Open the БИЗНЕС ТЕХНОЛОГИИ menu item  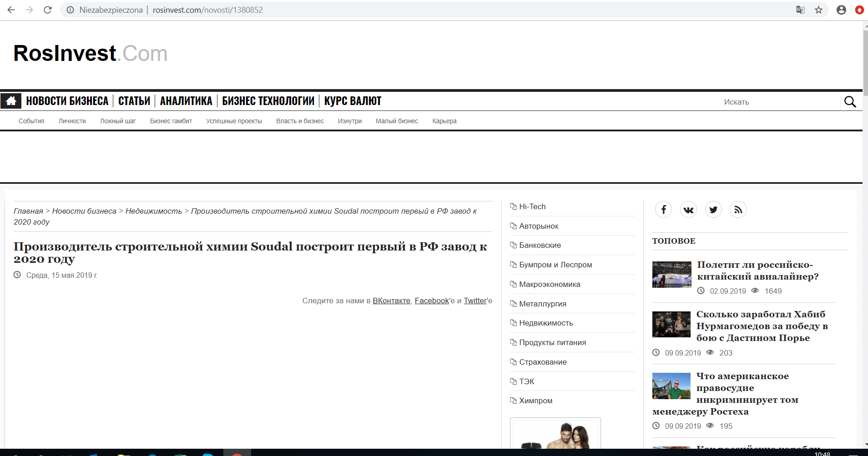pos(268,101)
